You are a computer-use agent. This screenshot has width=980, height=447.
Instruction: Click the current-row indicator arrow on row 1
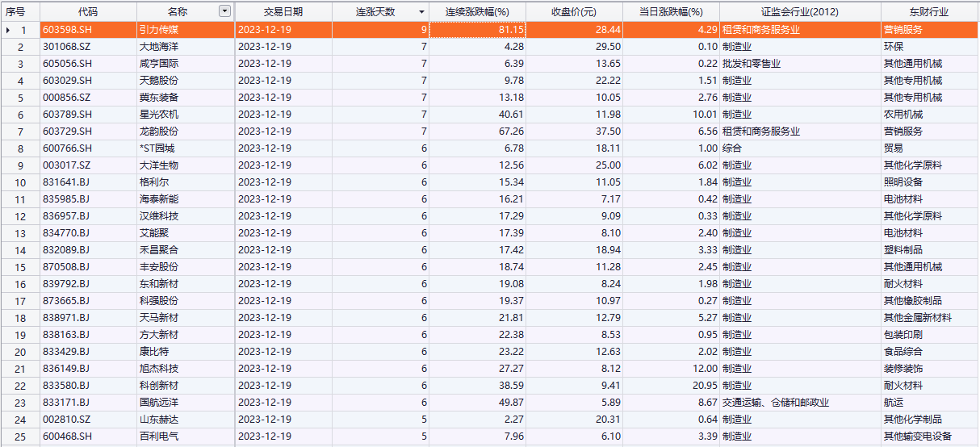tap(8, 30)
